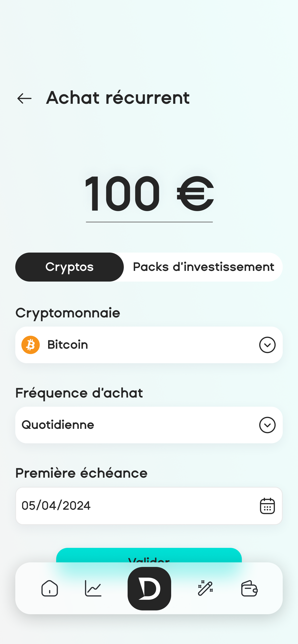Expand the Bitcoin dropdown chevron
Screen dimensions: 298x644
[267, 345]
